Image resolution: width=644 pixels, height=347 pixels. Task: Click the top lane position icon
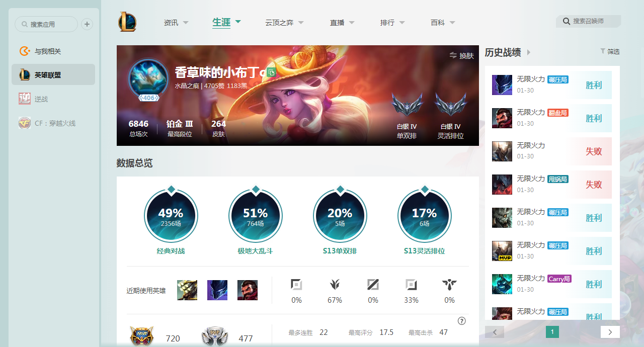coord(296,285)
